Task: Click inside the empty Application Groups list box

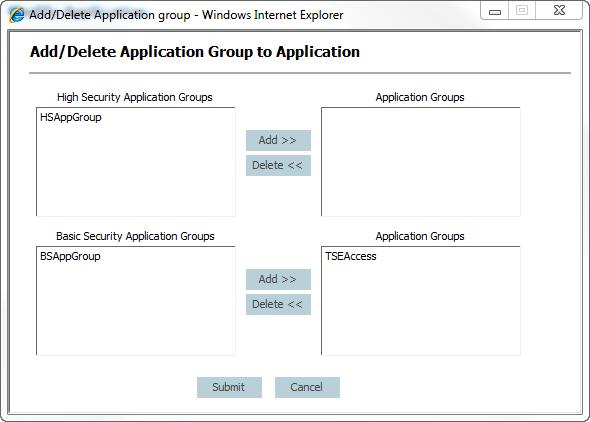Action: (x=421, y=162)
